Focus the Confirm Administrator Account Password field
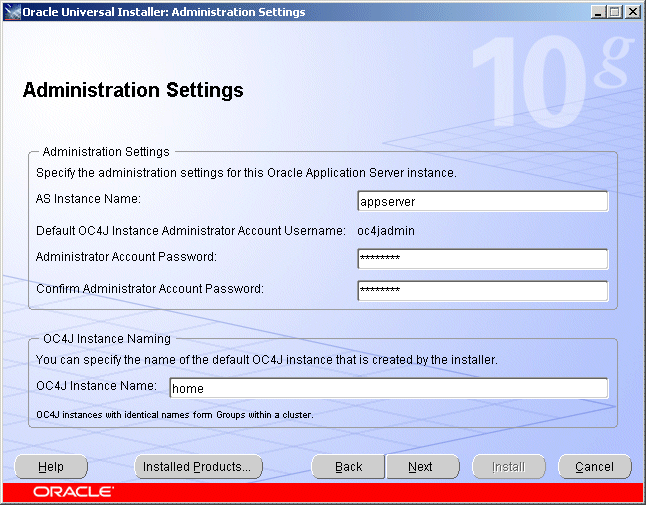Screen dimensions: 646x505 (482, 291)
